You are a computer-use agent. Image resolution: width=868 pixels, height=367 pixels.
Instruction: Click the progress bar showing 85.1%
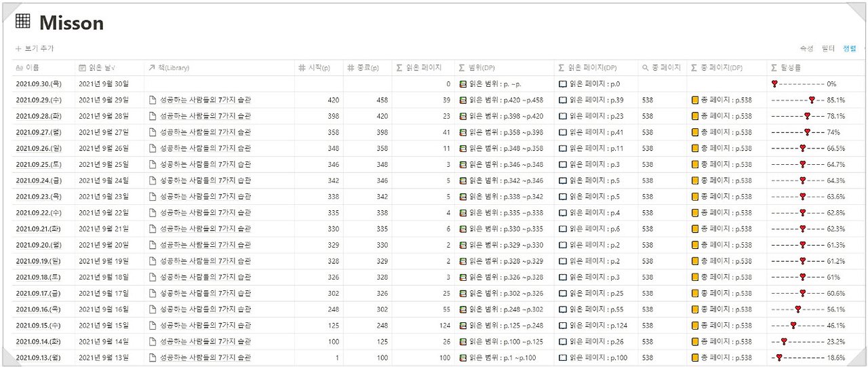[x=797, y=100]
